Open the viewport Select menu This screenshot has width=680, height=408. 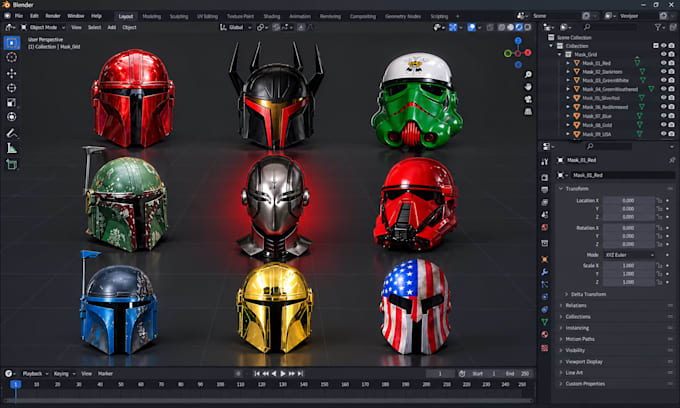click(x=94, y=27)
